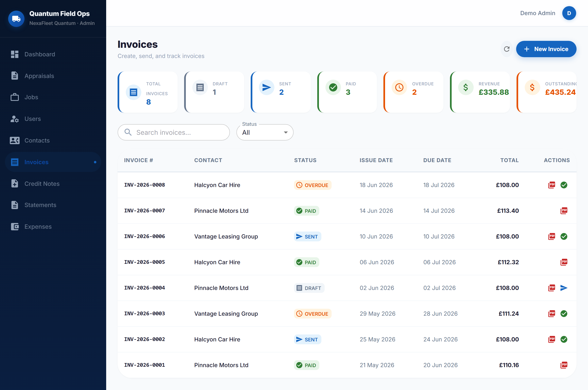
Task: Mark INV-2026-0002 as paid checkmark
Action: point(564,339)
